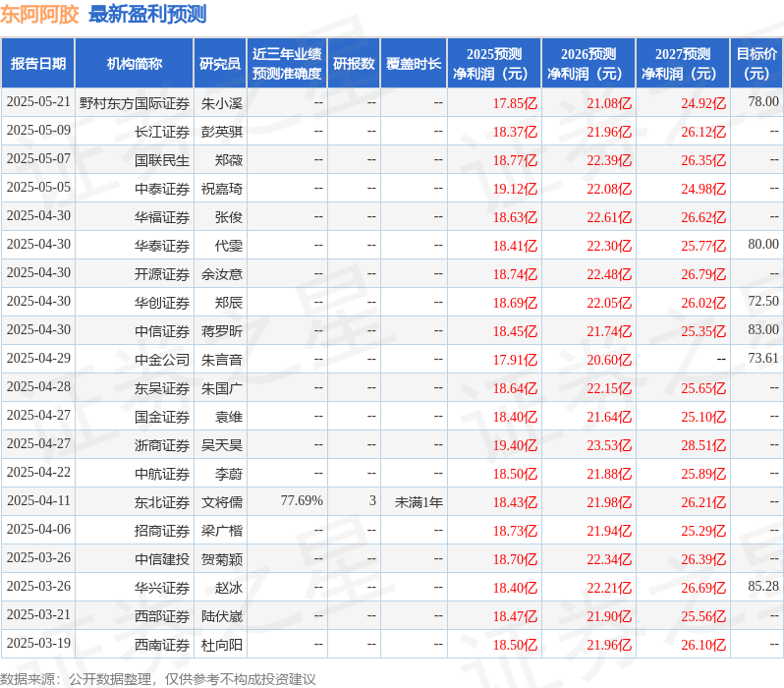
Task: Click the 目标价 column header
Action: tap(756, 64)
